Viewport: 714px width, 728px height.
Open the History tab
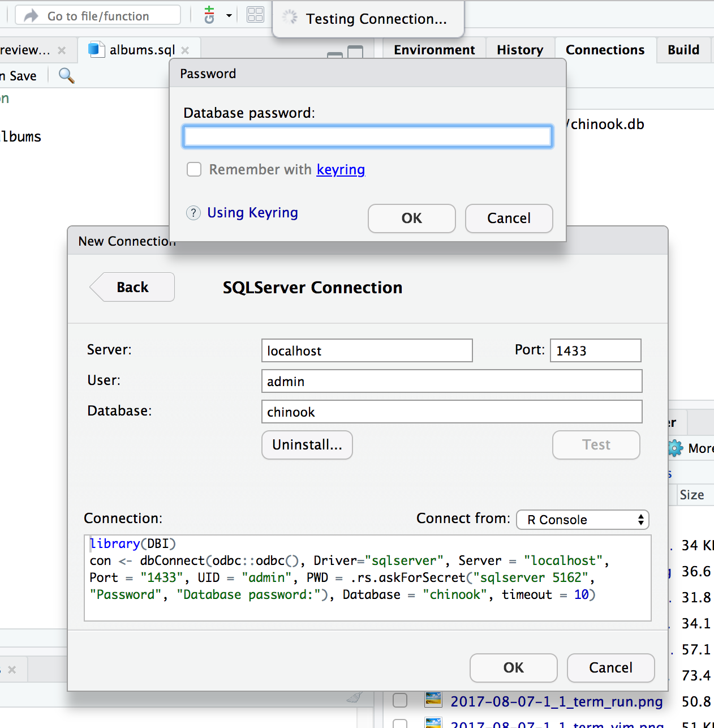519,50
